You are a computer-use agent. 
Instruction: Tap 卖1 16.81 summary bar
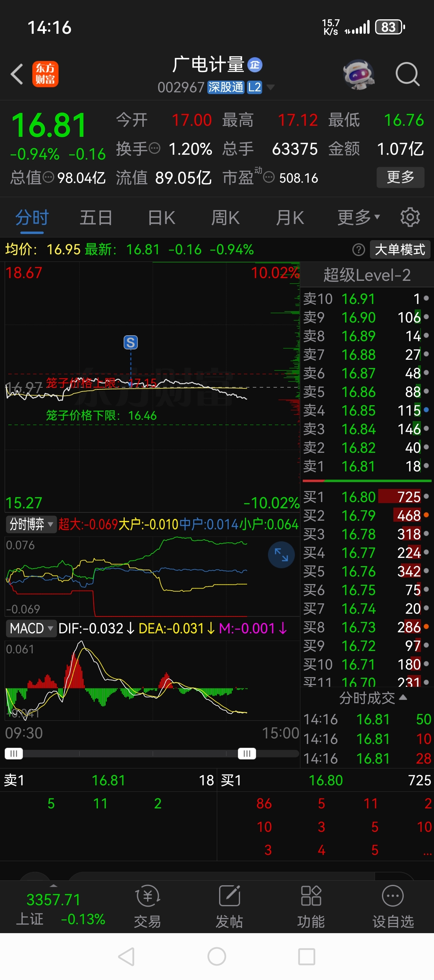coord(108,780)
